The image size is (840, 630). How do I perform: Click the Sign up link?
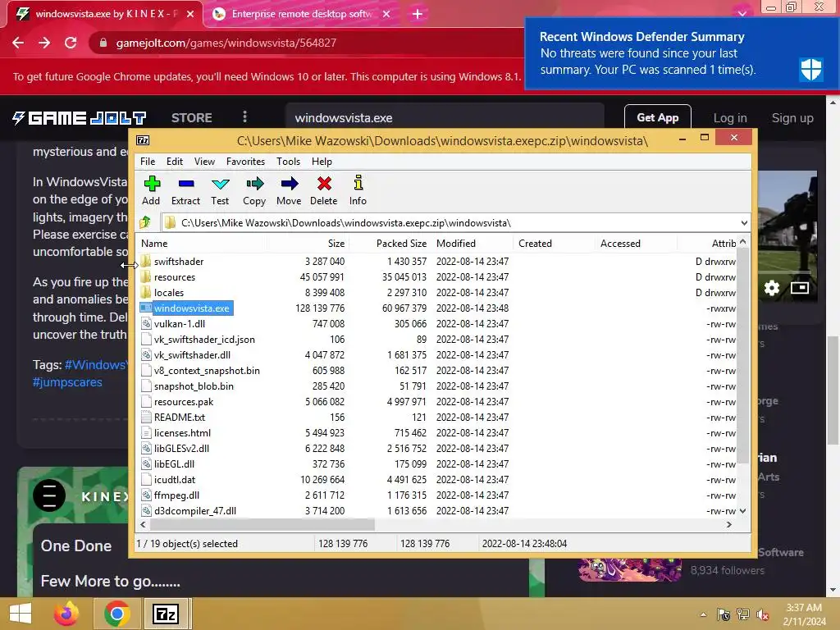[x=792, y=118]
